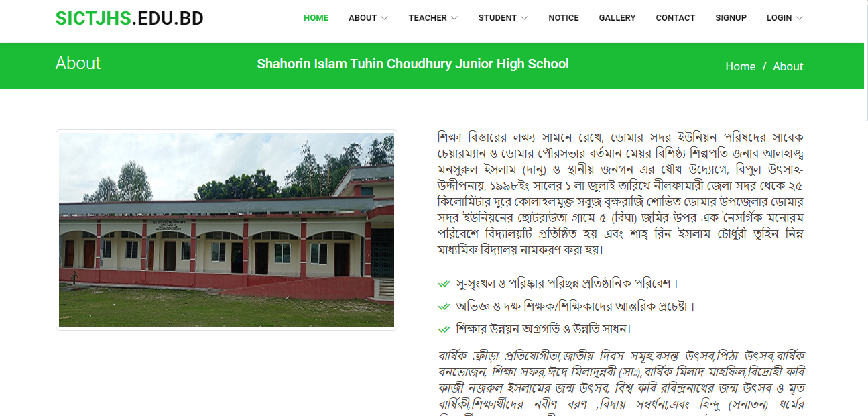Expand the TEACHER menu chevron
The height and width of the screenshot is (416, 868).
[454, 18]
